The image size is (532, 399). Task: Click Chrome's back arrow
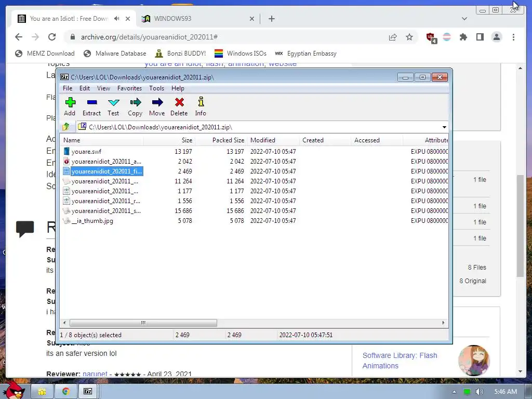(x=19, y=37)
